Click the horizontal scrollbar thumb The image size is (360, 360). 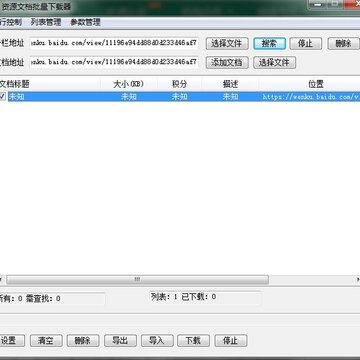tap(137, 279)
